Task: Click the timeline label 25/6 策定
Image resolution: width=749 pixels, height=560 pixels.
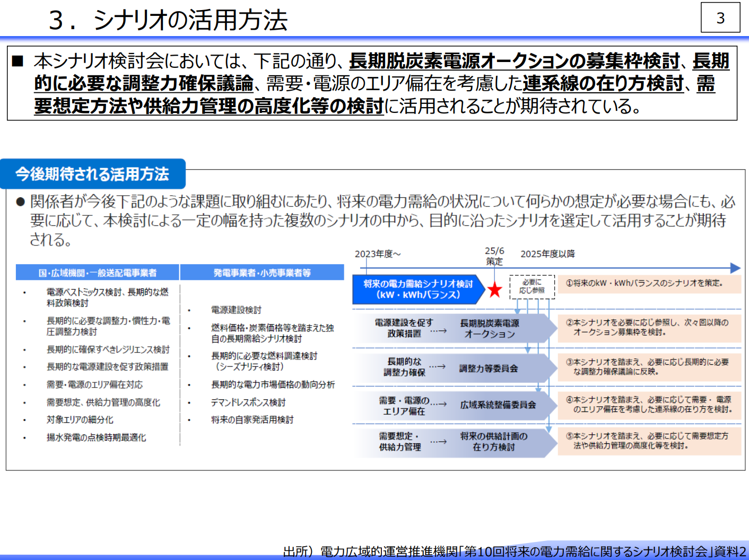Action: coord(494,256)
